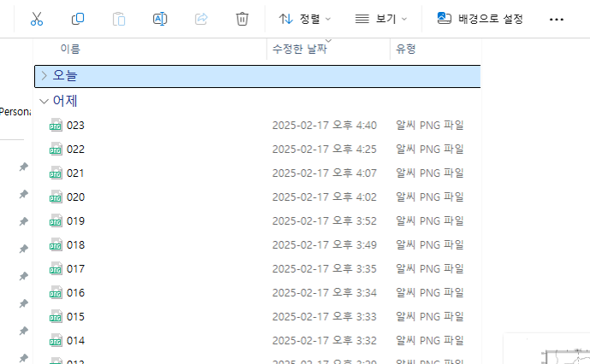Open the three-dot more options menu

click(557, 19)
